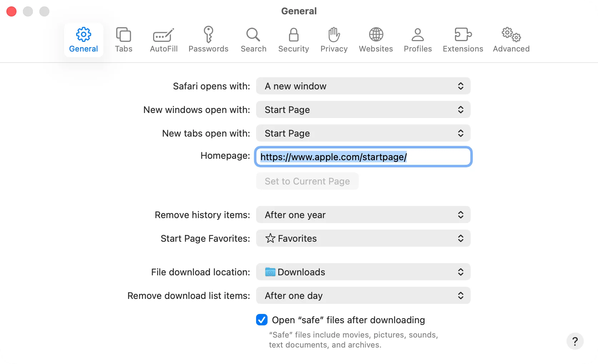This screenshot has height=364, width=598.
Task: Open the New tabs open with dropdown
Action: point(363,133)
